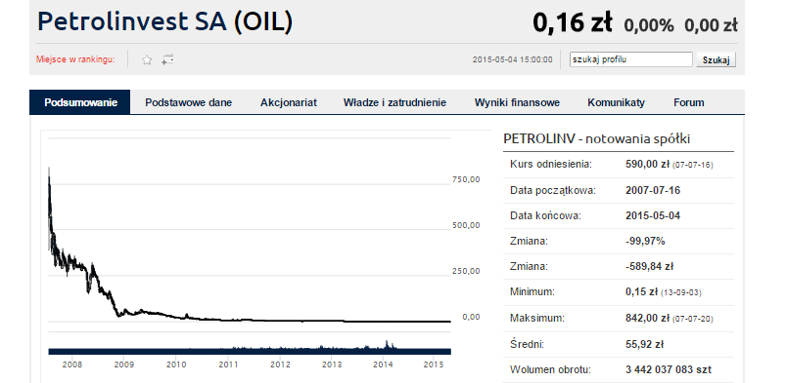The height and width of the screenshot is (383, 786).
Task: Click the Miejsce w rankingu link
Action: [75, 59]
